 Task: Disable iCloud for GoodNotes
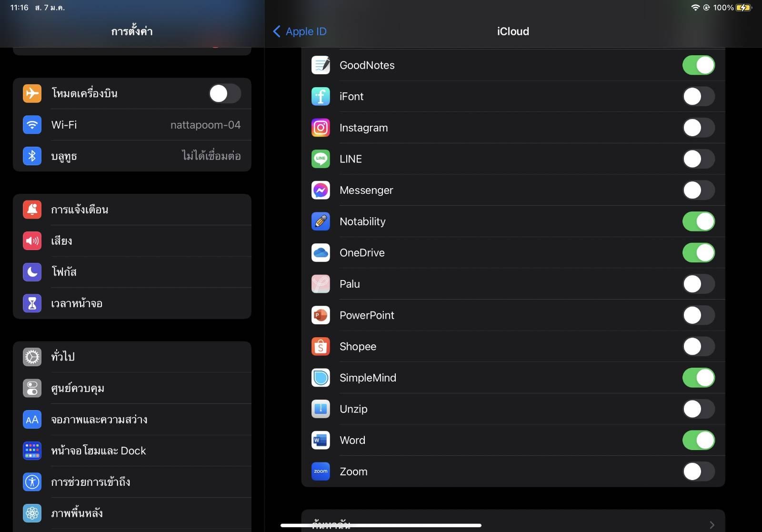coord(699,65)
